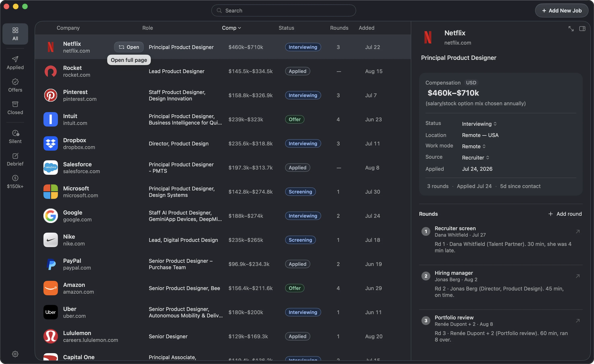
Task: Click the Aug 20 date on Lululemon row
Action: [x=374, y=336]
